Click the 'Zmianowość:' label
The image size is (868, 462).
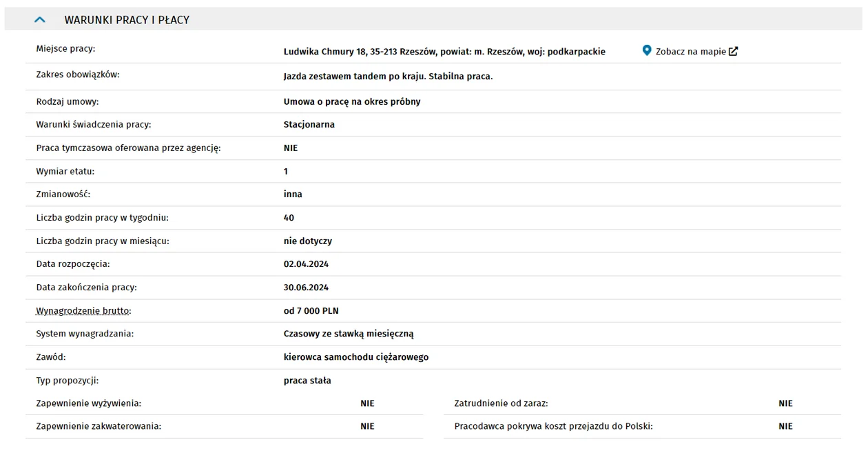click(x=63, y=194)
